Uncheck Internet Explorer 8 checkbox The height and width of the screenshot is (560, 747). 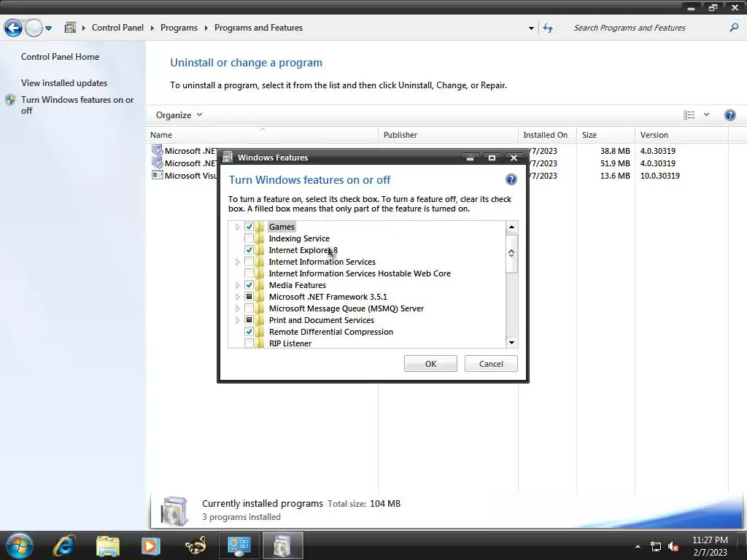(249, 250)
